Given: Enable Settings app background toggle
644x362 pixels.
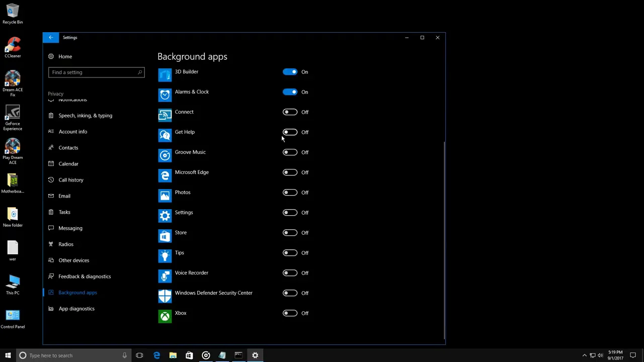Looking at the screenshot, I should click(x=290, y=213).
